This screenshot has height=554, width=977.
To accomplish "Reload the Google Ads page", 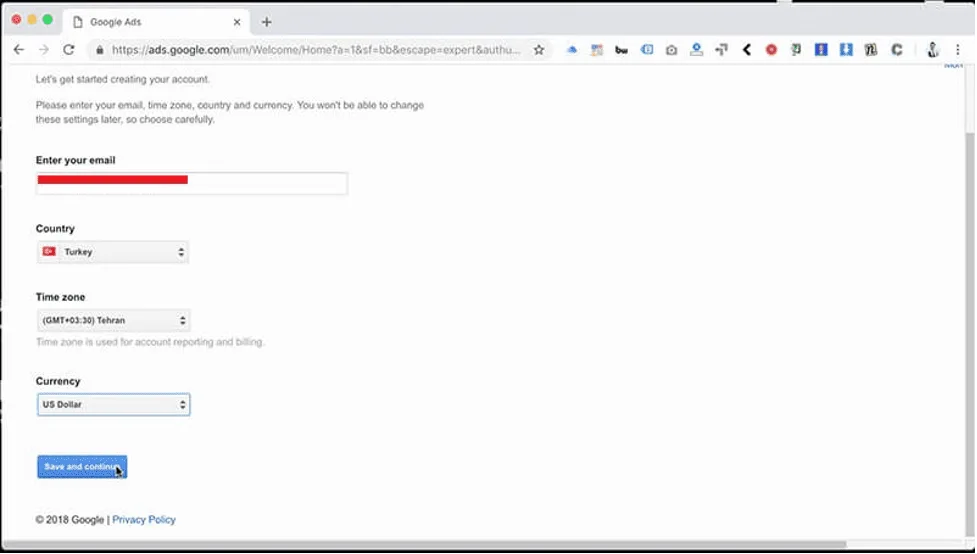I will click(69, 50).
